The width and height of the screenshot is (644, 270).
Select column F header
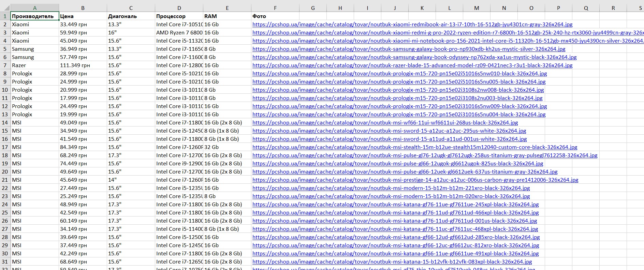(275, 8)
